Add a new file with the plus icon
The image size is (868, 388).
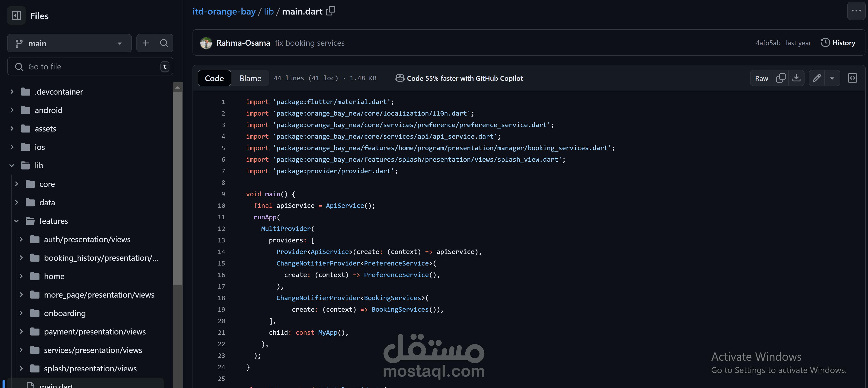[146, 43]
